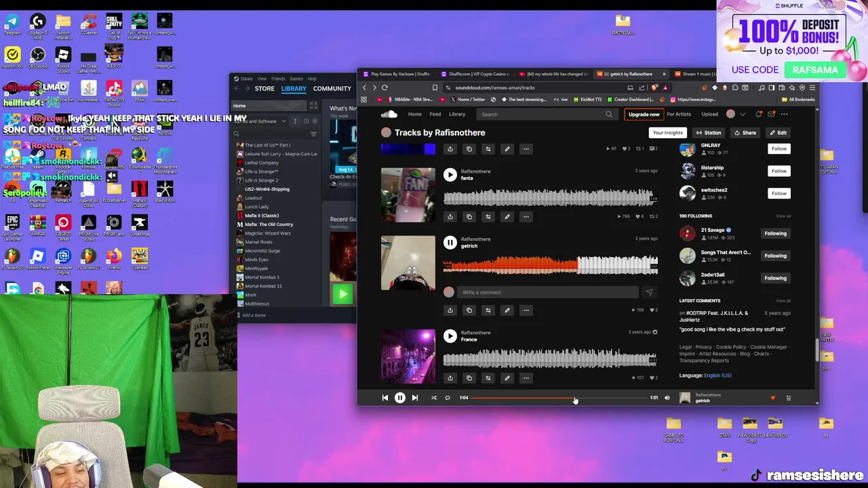Pause the getrich track in the track list
The height and width of the screenshot is (488, 868).
point(450,242)
